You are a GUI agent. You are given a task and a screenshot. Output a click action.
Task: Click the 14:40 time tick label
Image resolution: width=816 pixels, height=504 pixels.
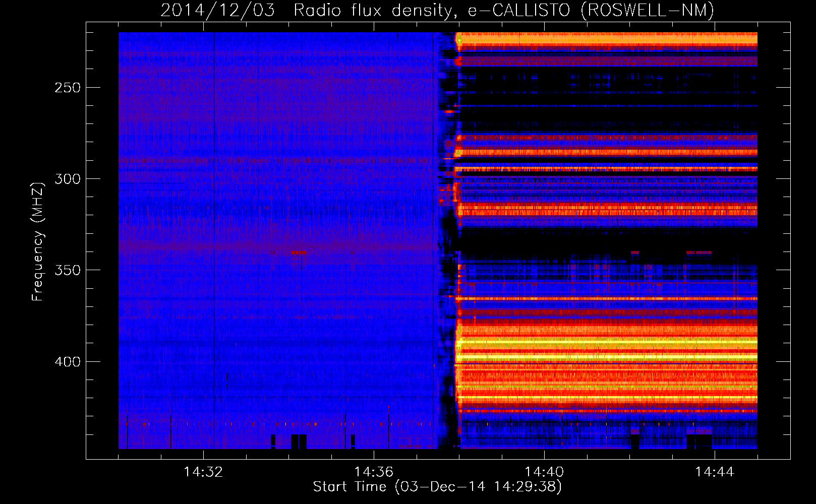(x=544, y=472)
